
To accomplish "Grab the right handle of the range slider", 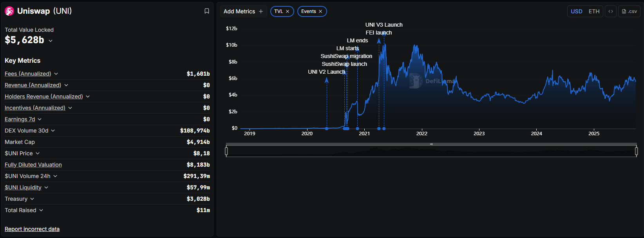I will [x=636, y=151].
